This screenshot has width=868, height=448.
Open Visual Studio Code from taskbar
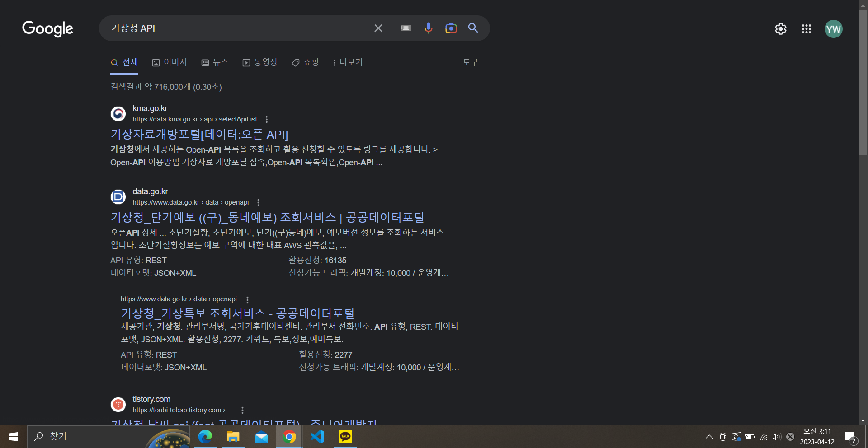pyautogui.click(x=317, y=437)
